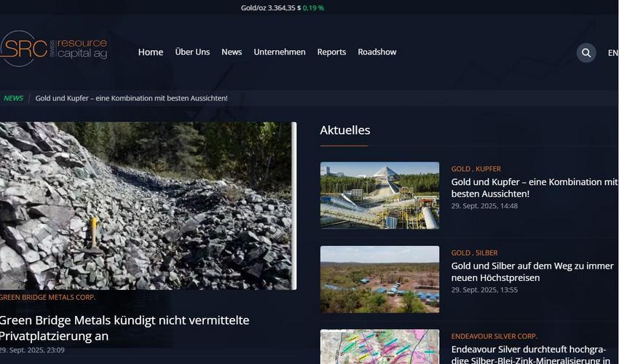619x364 pixels.
Task: Open Green Bridge Metals Privatplatzierung headline
Action: [125, 328]
